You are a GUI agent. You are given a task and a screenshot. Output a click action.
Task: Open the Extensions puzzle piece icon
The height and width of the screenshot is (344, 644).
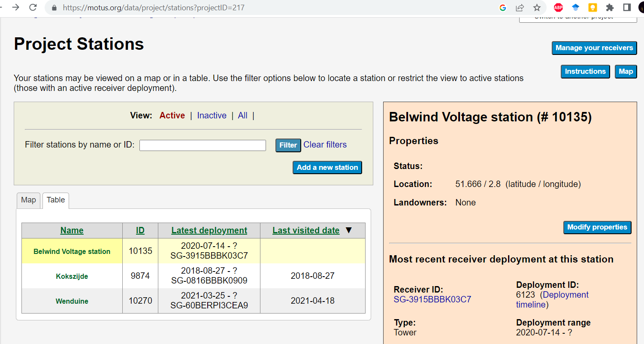(610, 7)
